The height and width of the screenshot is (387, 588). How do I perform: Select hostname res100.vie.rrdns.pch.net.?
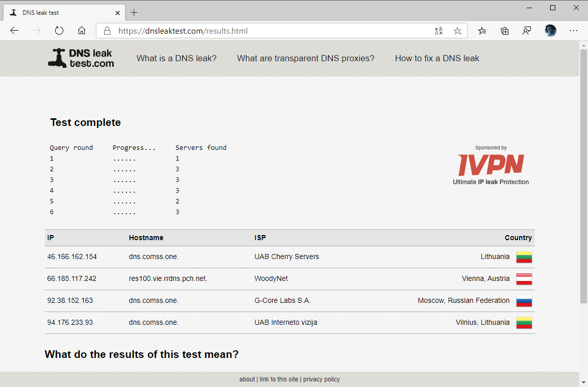pos(168,278)
